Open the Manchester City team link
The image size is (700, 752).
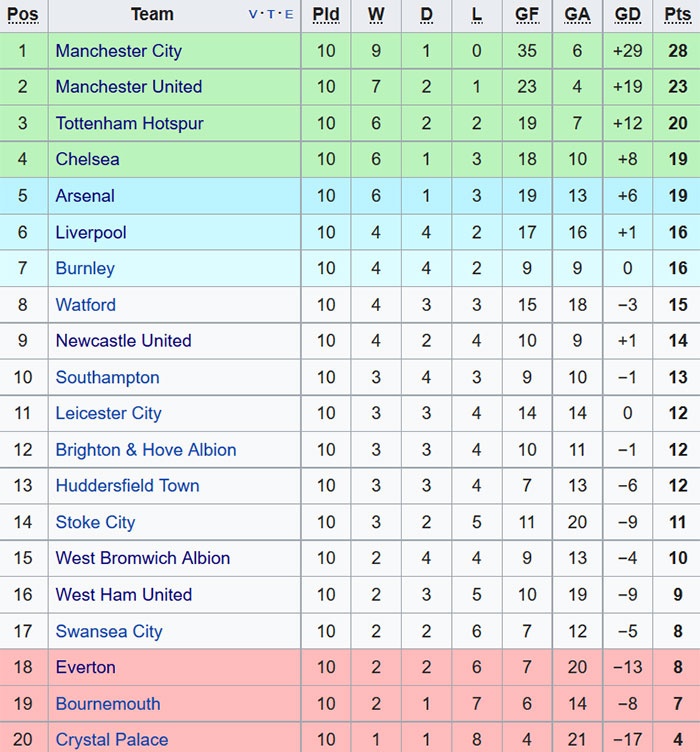click(x=118, y=51)
